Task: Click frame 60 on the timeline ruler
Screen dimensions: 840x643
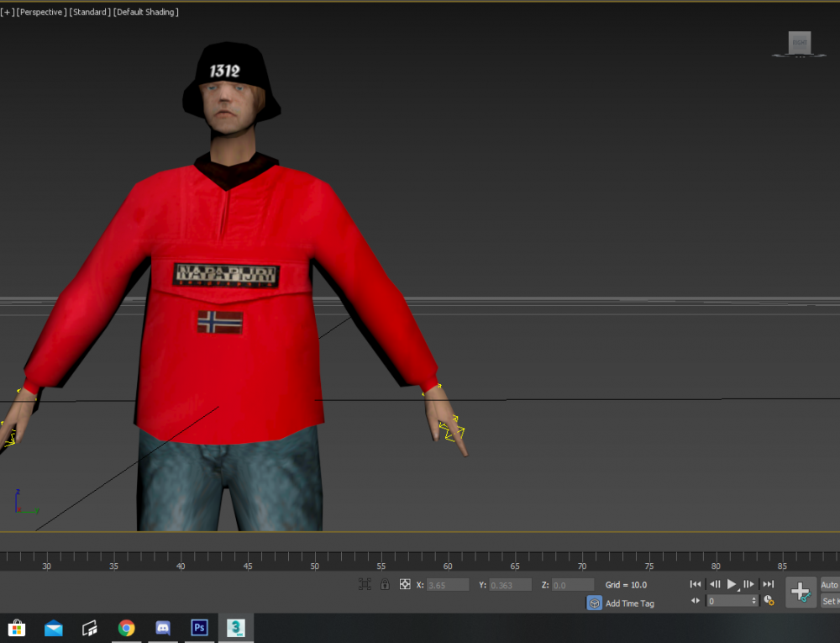Action: [x=448, y=567]
